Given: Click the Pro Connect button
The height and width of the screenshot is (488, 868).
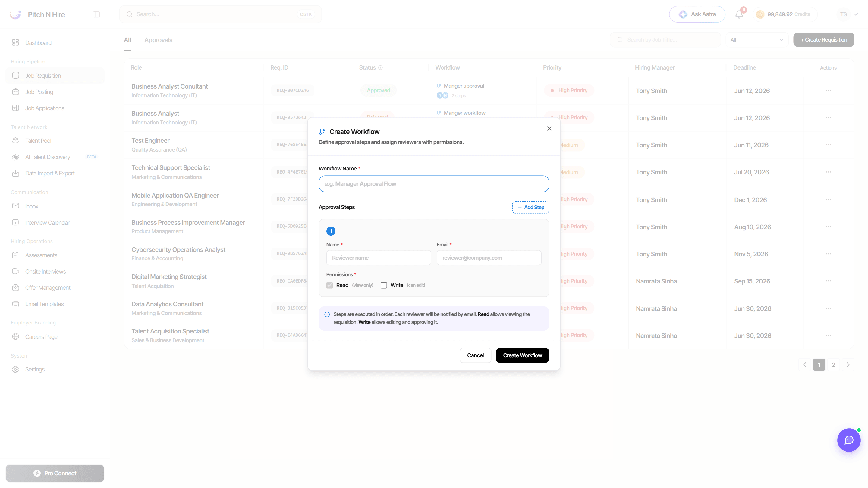Looking at the screenshot, I should (55, 473).
